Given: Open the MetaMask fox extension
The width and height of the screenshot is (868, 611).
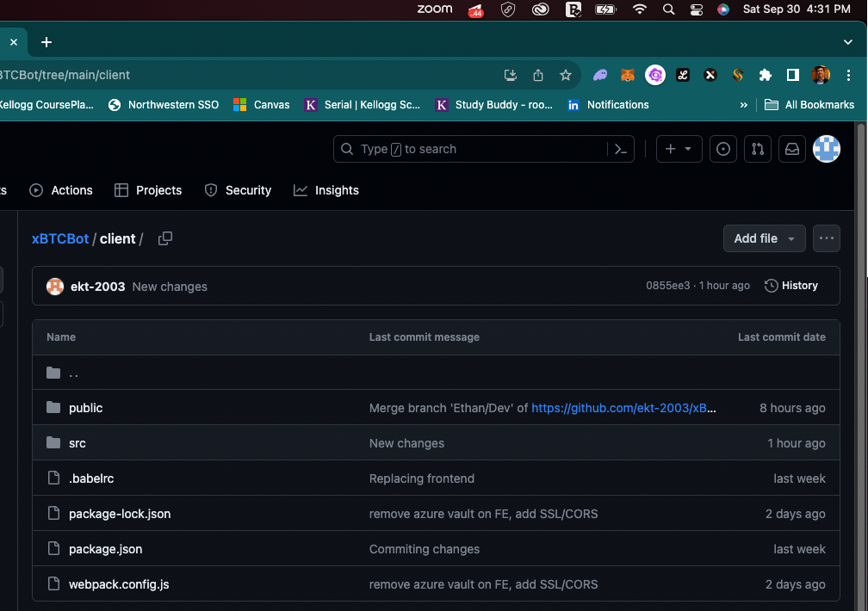Looking at the screenshot, I should [627, 75].
